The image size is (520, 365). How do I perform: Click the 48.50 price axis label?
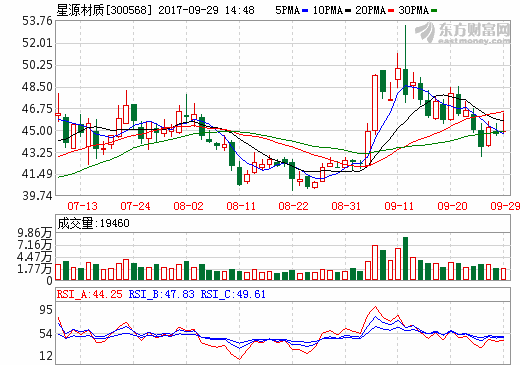tap(37, 87)
